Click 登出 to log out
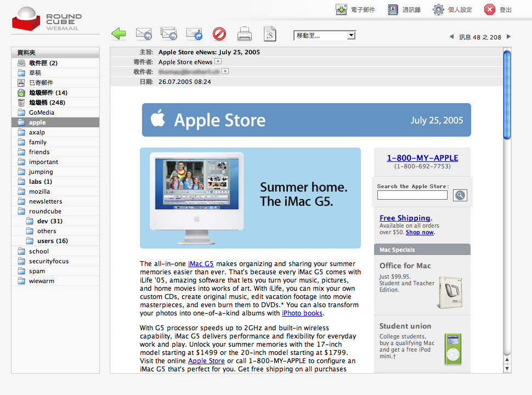This screenshot has width=532, height=395. click(498, 9)
